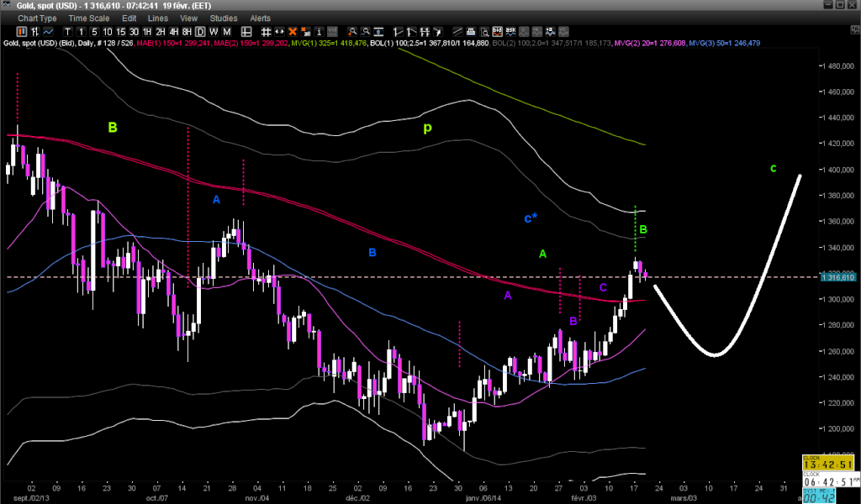The image size is (861, 504).
Task: Click the MAE(1) 150 indicator label
Action: click(x=173, y=43)
